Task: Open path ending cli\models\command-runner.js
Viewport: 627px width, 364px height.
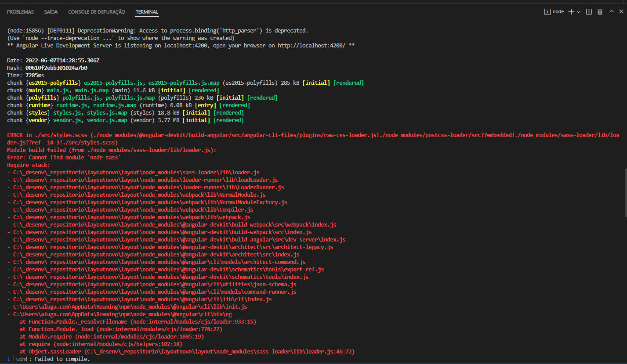Action: point(155,292)
